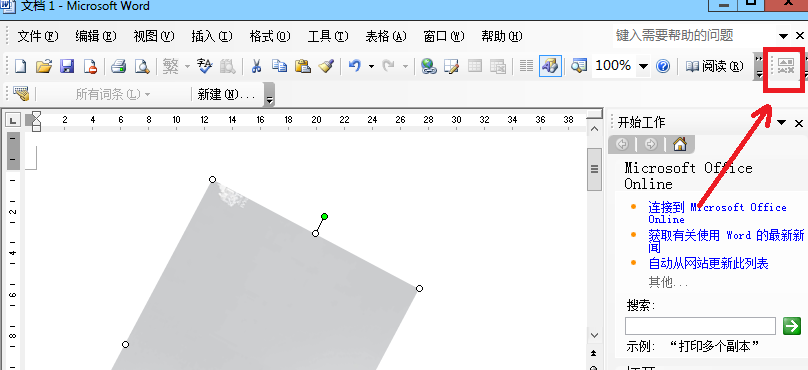The image size is (808, 370).
Task: Click the previous page double-arrow button
Action: (594, 354)
